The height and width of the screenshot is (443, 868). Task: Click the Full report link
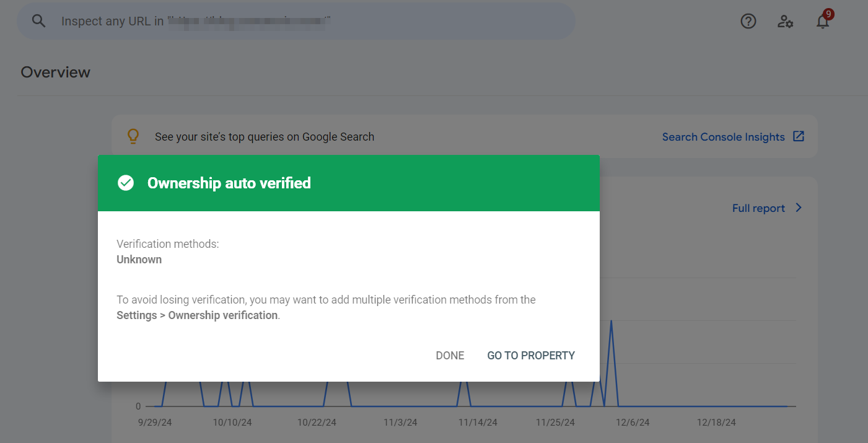pyautogui.click(x=758, y=208)
